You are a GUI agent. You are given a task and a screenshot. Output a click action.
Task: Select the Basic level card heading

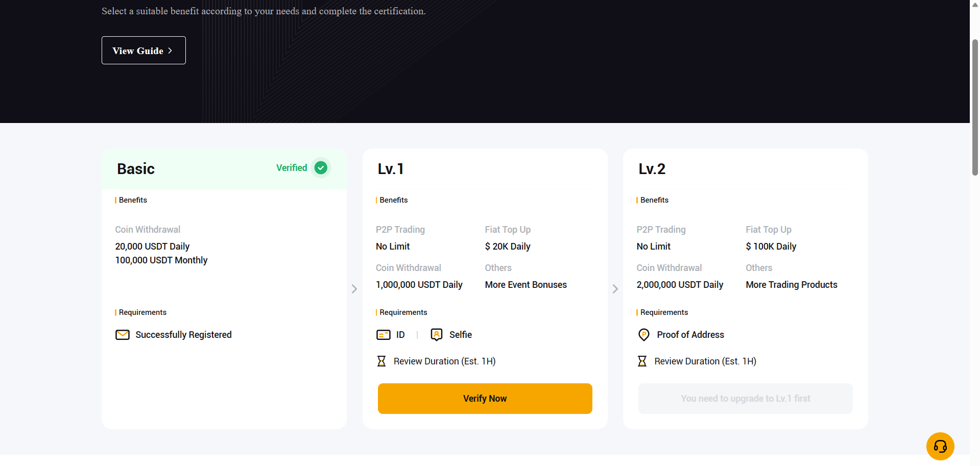coord(136,169)
